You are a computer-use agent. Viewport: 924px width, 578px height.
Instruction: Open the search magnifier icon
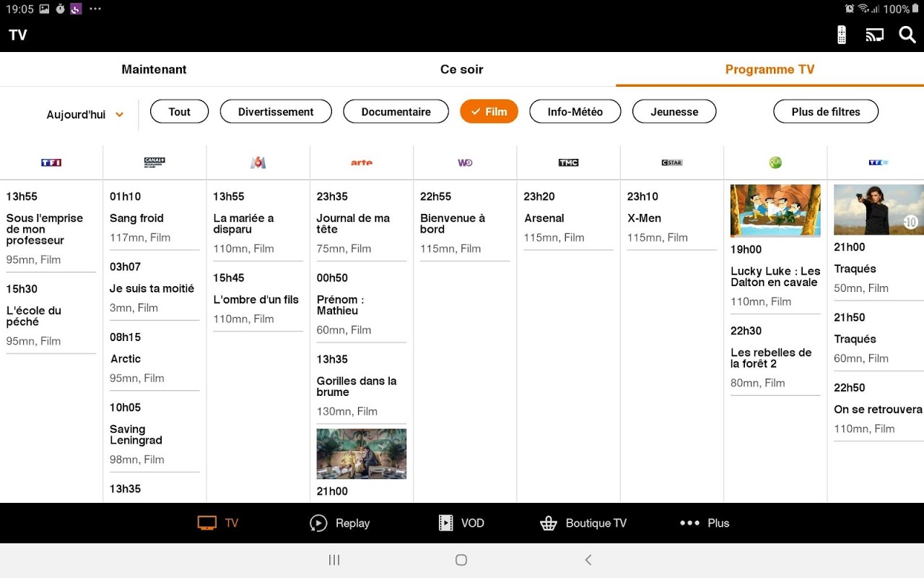coord(907,34)
